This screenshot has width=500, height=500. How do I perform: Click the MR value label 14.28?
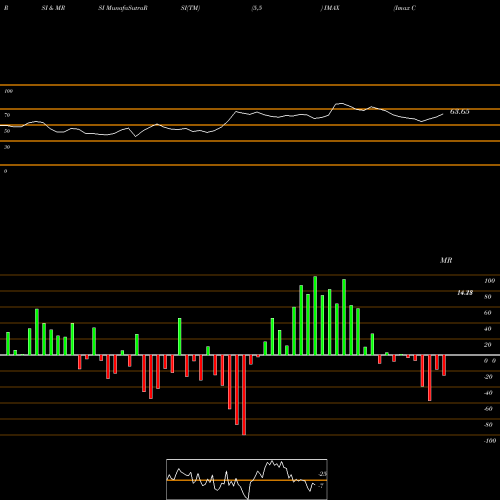tap(465, 293)
